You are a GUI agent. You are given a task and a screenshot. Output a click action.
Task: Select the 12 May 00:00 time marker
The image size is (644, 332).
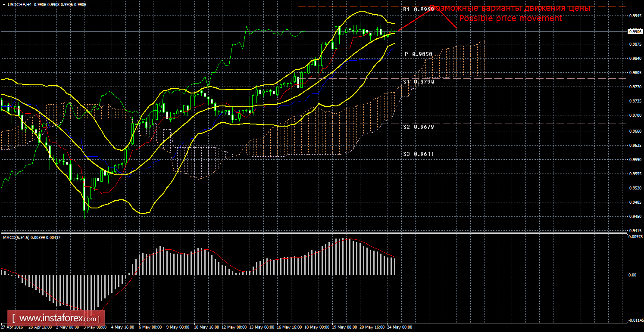point(234,327)
